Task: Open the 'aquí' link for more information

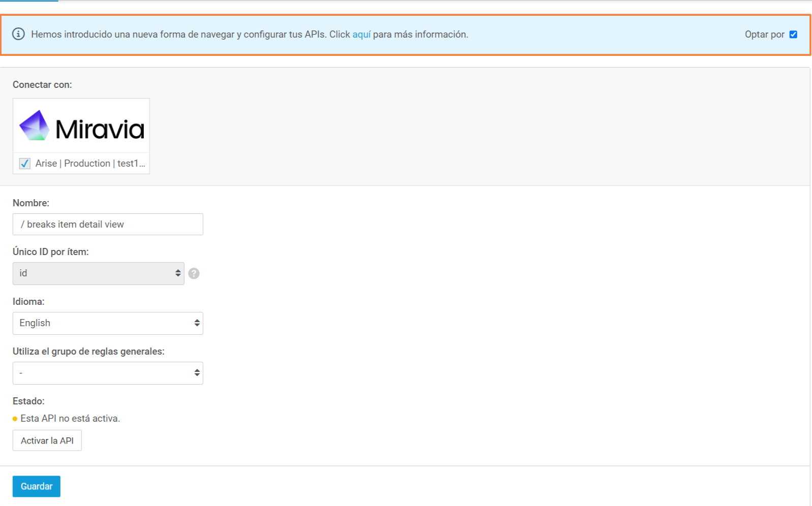Action: tap(362, 34)
